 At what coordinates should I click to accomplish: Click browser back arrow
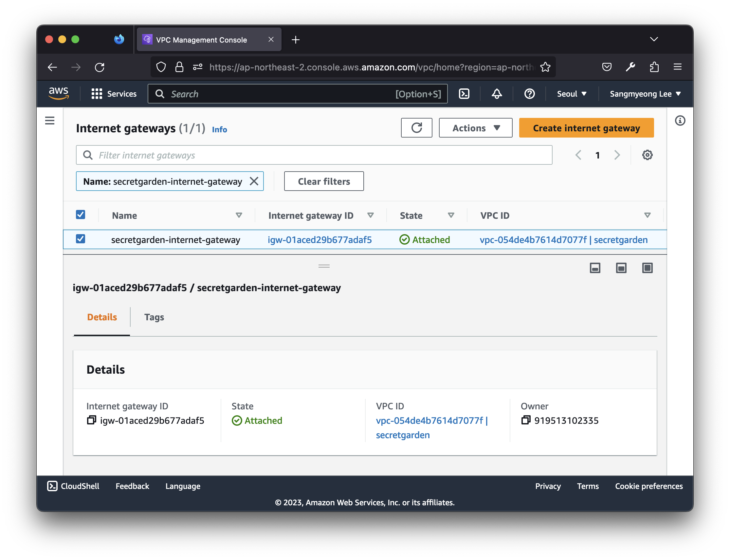pyautogui.click(x=52, y=67)
